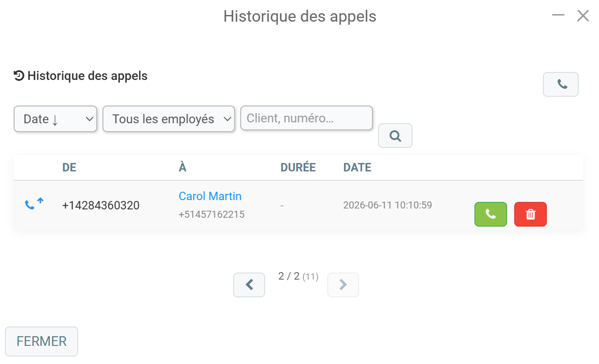The image size is (599, 364).
Task: Open the Date sort dropdown
Action: (56, 119)
